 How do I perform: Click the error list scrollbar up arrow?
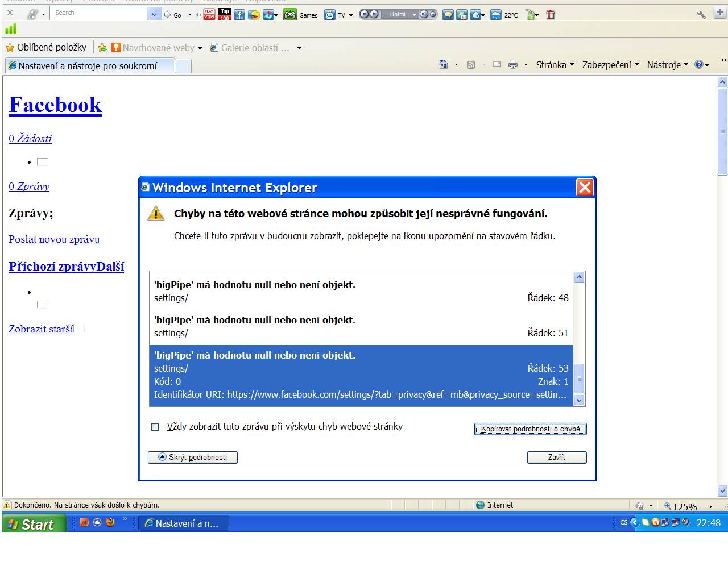pyautogui.click(x=580, y=277)
